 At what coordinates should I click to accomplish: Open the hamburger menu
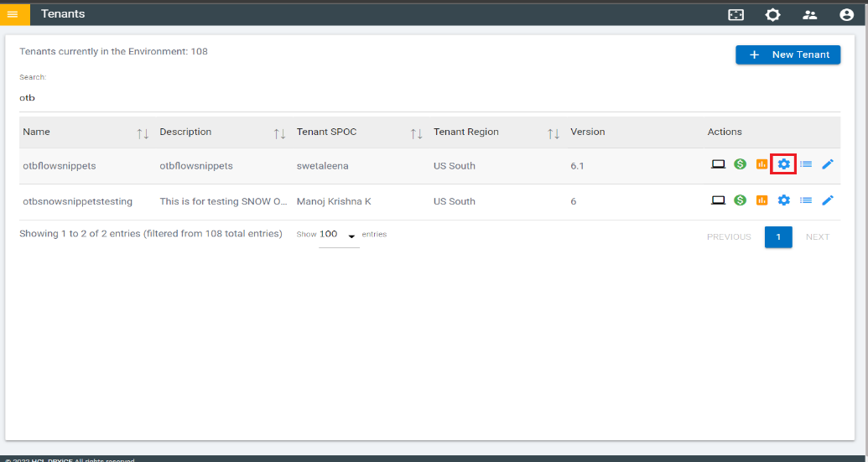pyautogui.click(x=13, y=14)
